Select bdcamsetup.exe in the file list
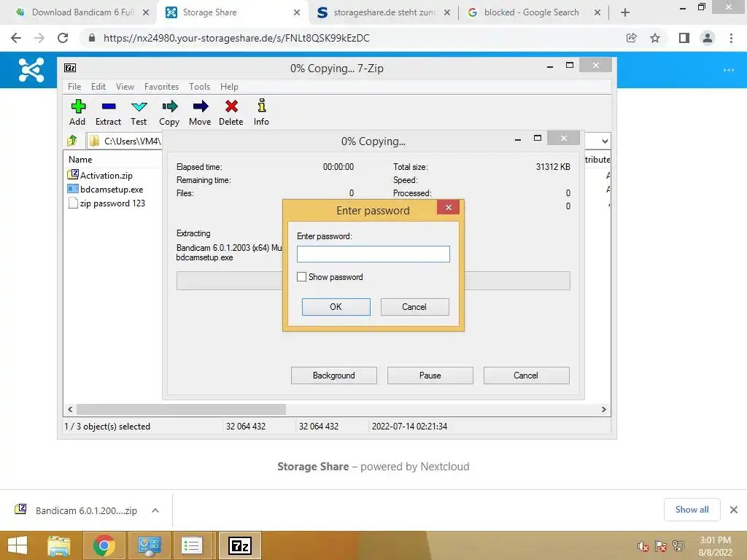This screenshot has width=747, height=560. pos(112,190)
